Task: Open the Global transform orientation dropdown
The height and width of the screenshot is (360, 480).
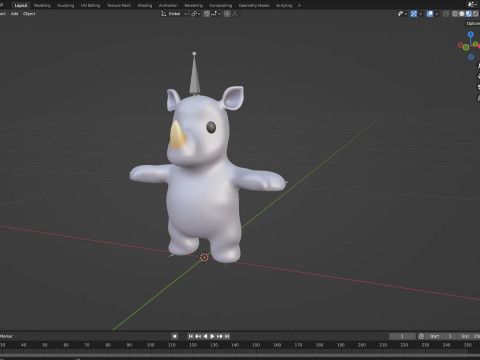Action: click(174, 14)
